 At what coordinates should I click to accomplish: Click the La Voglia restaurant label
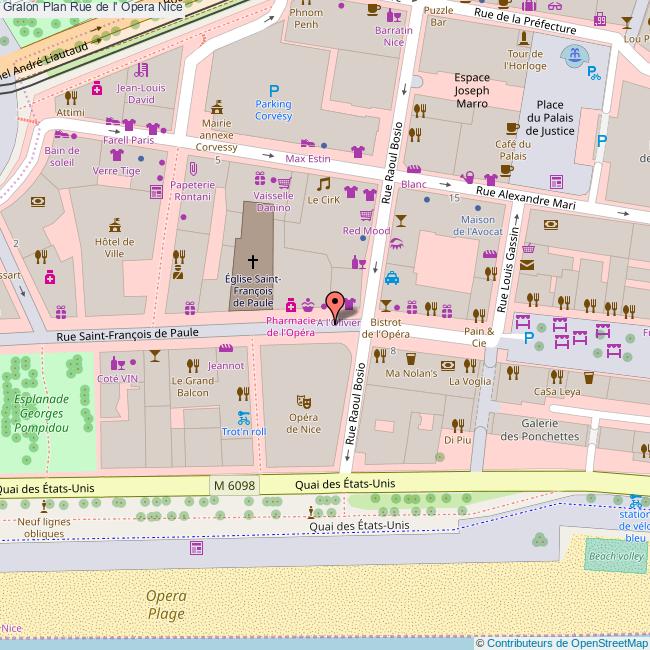(470, 381)
